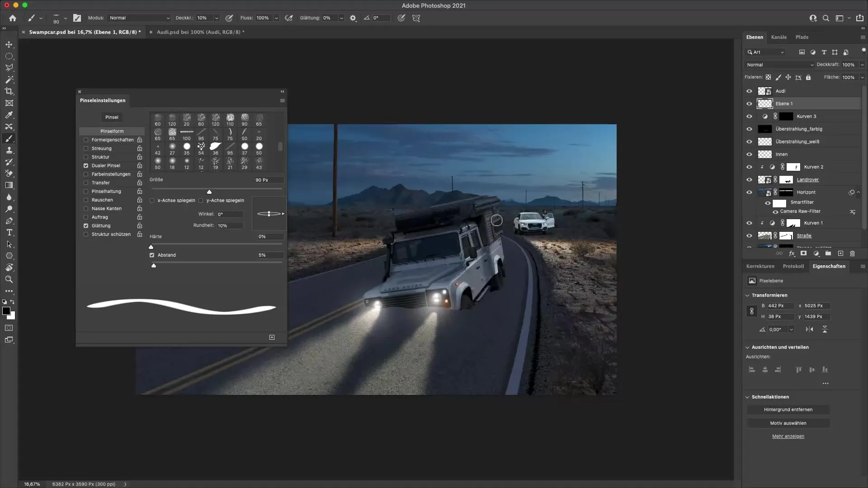Image resolution: width=868 pixels, height=488 pixels.
Task: Enable the Nasse Kanten checkbox
Action: [86, 208]
